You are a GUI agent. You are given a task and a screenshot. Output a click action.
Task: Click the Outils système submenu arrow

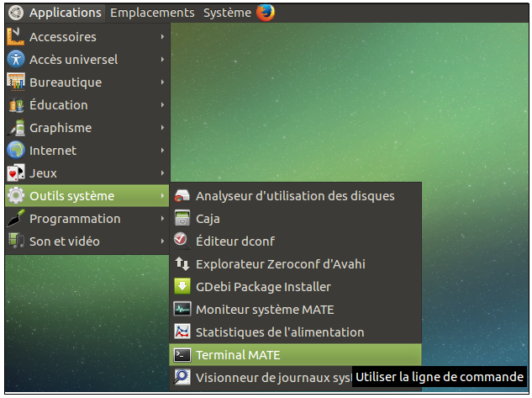point(163,195)
